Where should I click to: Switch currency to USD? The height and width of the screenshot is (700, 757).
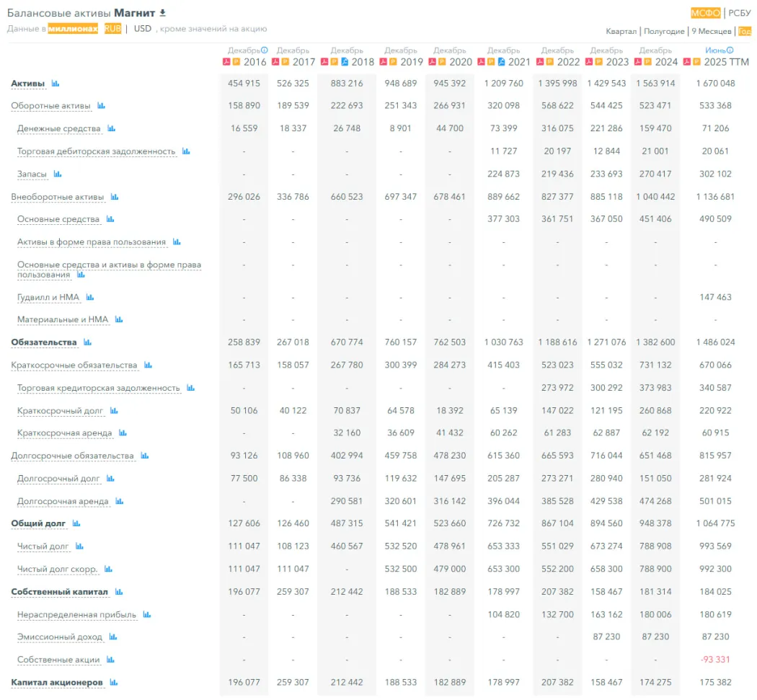(143, 29)
